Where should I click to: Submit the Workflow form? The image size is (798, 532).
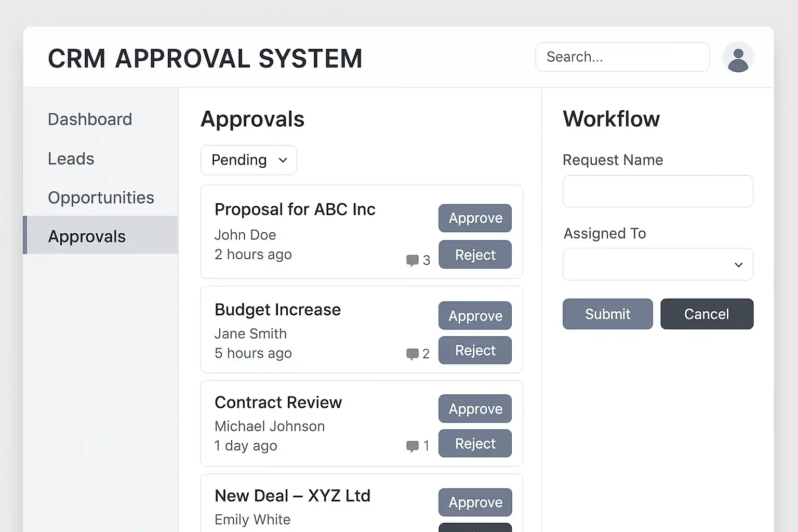[x=607, y=314]
